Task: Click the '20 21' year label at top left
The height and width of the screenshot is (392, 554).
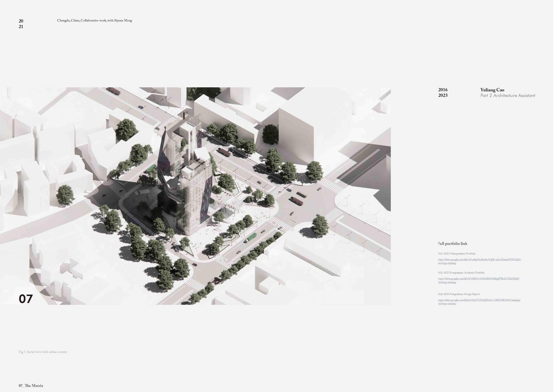Action: coord(21,24)
